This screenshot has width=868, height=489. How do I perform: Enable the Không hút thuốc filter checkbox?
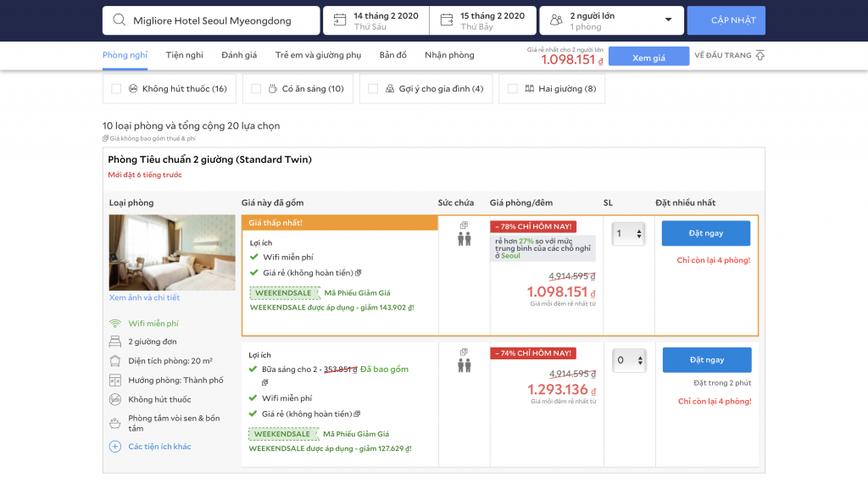point(116,89)
